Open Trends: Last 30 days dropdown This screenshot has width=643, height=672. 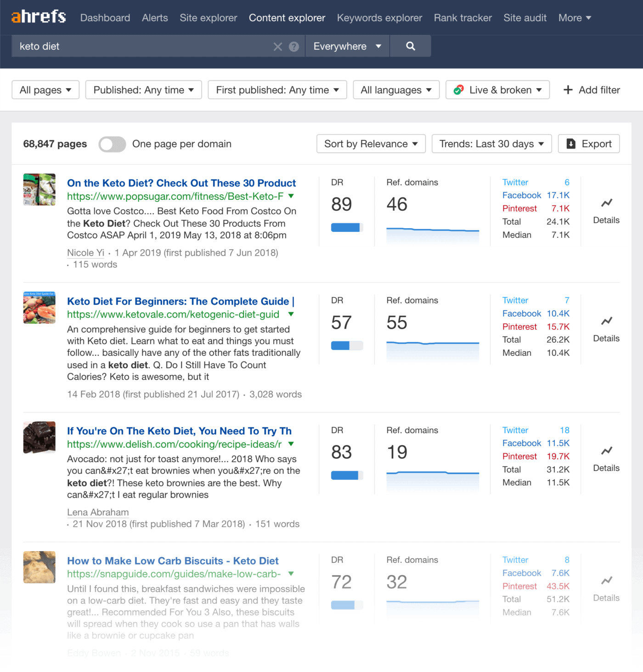tap(491, 144)
